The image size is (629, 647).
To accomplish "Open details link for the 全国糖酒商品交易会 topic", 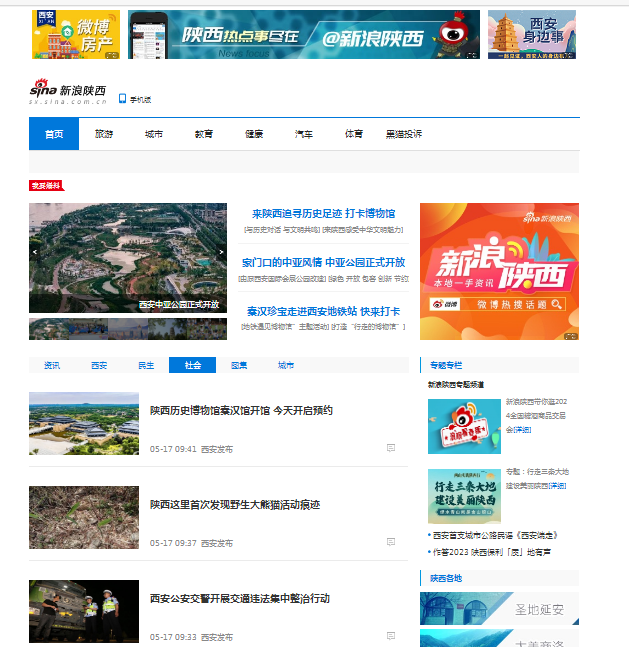I will [522, 430].
